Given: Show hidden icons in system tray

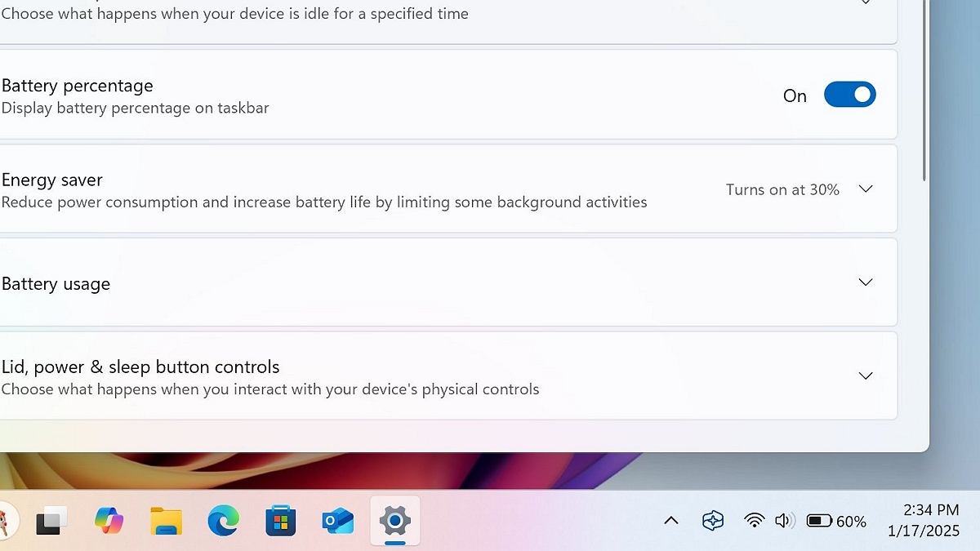Looking at the screenshot, I should pyautogui.click(x=671, y=521).
